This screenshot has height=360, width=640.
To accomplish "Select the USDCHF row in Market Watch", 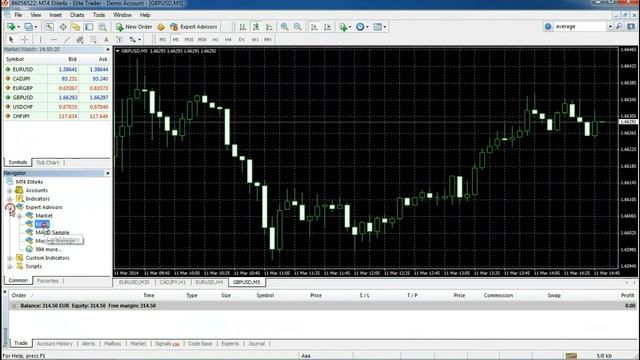I will click(x=57, y=107).
